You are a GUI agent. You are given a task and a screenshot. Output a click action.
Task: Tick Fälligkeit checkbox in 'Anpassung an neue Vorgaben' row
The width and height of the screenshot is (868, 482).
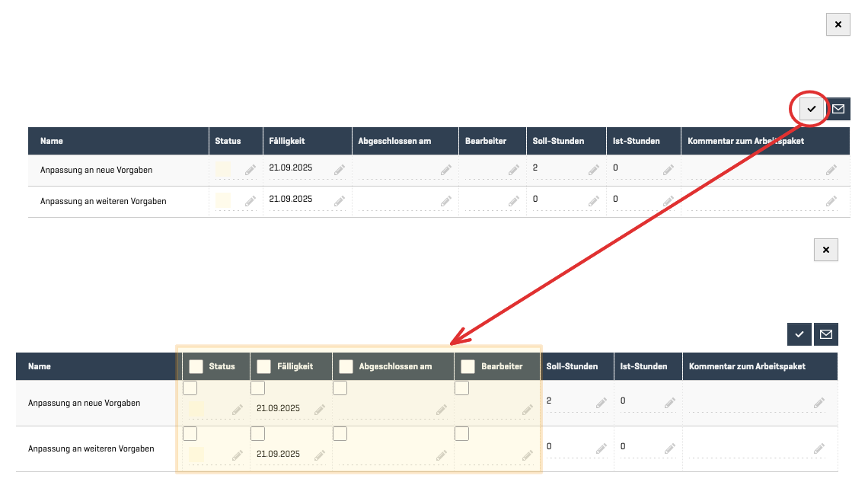pos(258,388)
